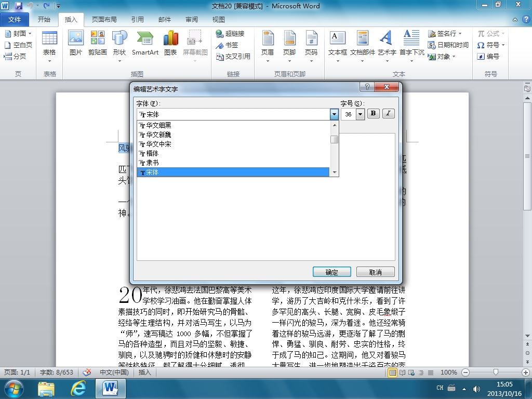This screenshot has width=532, height=399.
Task: Expand the Signature Line (签名行) dropdown arrow
Action: point(460,34)
